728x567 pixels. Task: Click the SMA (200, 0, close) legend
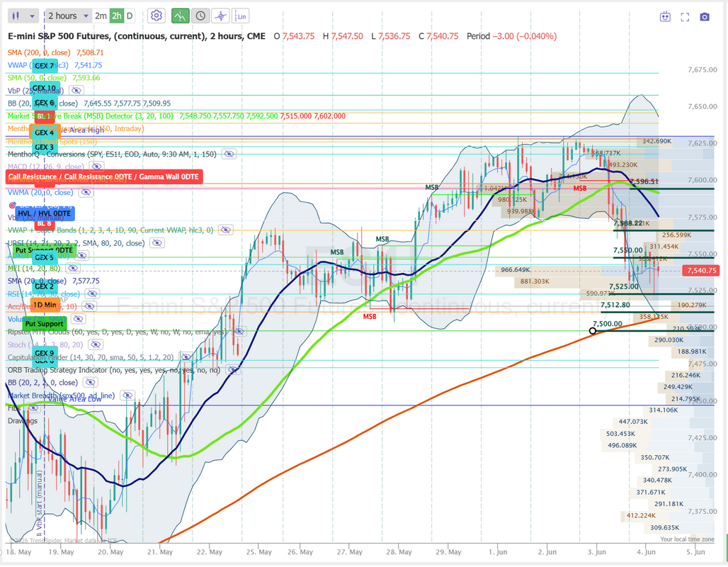(39, 52)
